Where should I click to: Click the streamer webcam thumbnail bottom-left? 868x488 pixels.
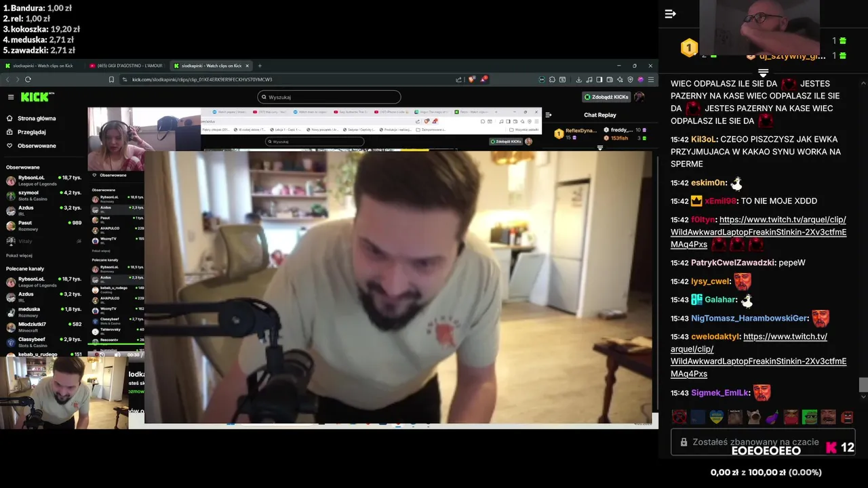[x=64, y=392]
